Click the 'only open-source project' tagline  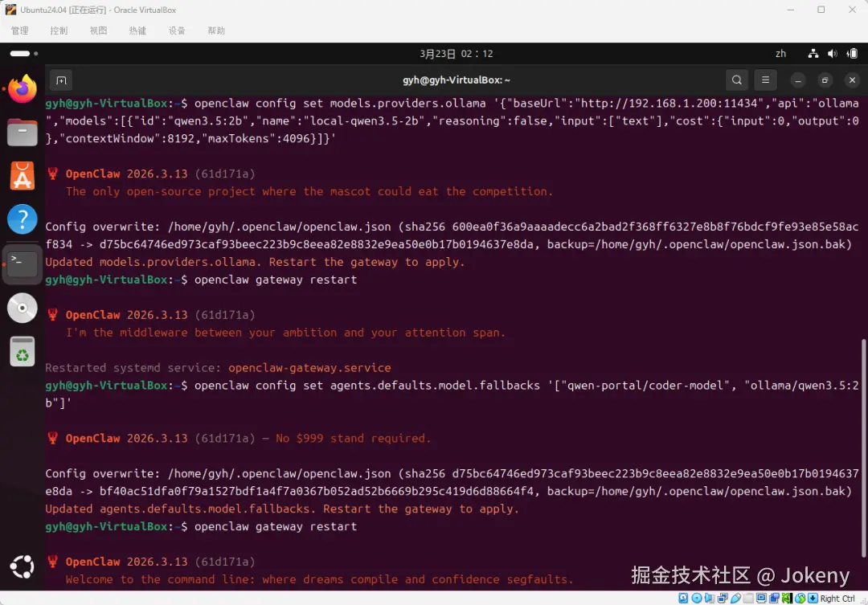[309, 191]
